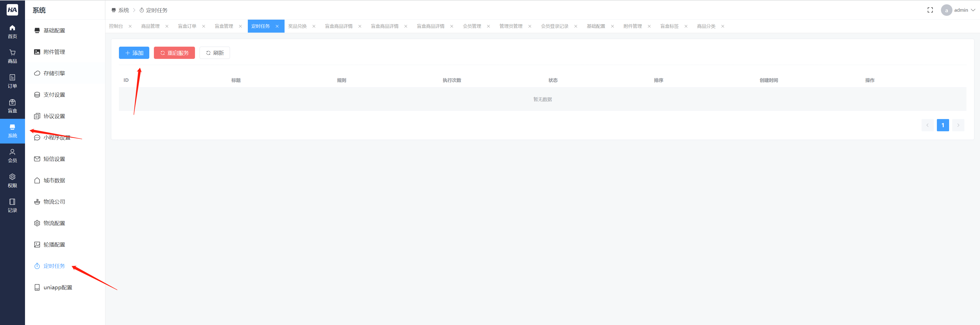Open the 记录 logs section
This screenshot has height=325, width=980.
(12, 205)
